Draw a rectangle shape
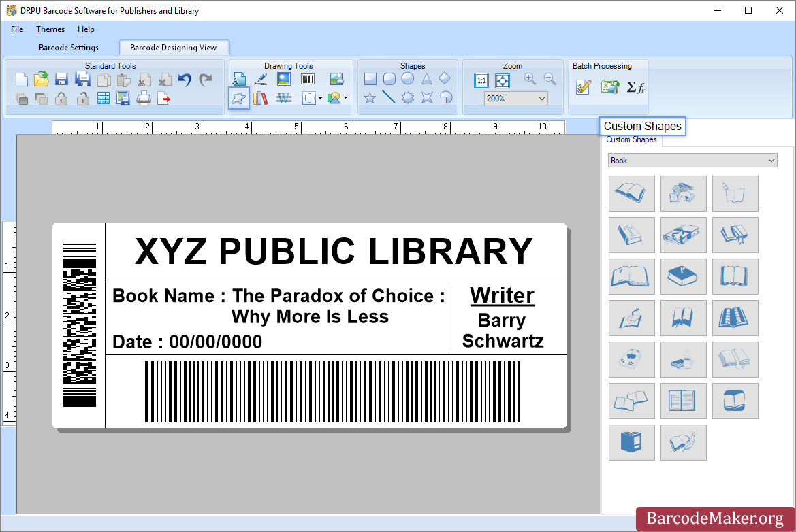The width and height of the screenshot is (796, 532). (370, 79)
